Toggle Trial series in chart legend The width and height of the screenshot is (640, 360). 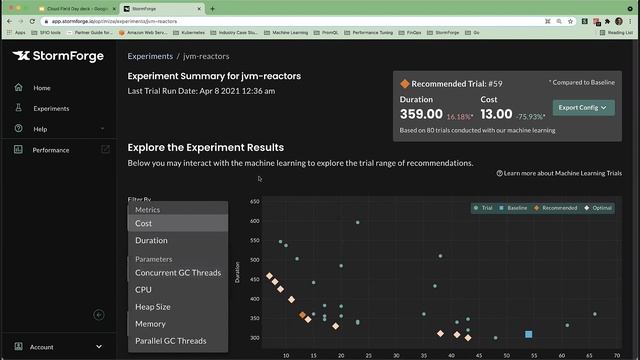483,208
